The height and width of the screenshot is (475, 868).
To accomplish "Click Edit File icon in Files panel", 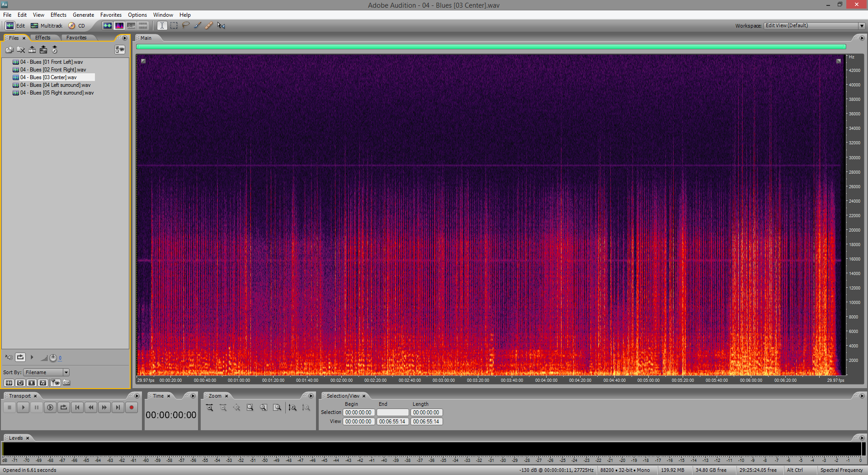I will pos(32,50).
